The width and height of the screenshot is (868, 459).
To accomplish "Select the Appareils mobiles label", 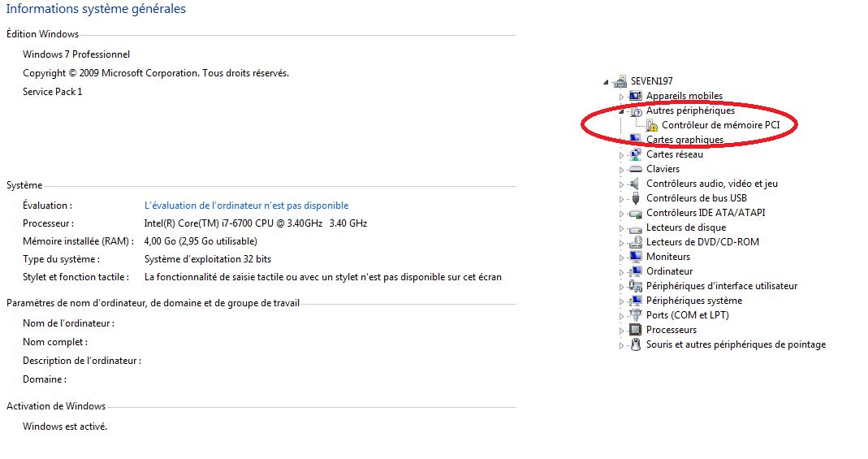I will click(684, 96).
